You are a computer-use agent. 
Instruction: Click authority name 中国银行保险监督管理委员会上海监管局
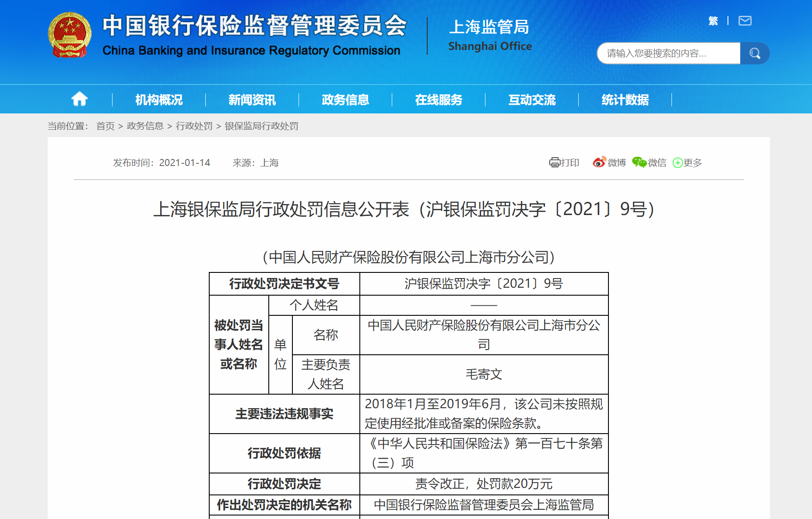click(x=484, y=505)
